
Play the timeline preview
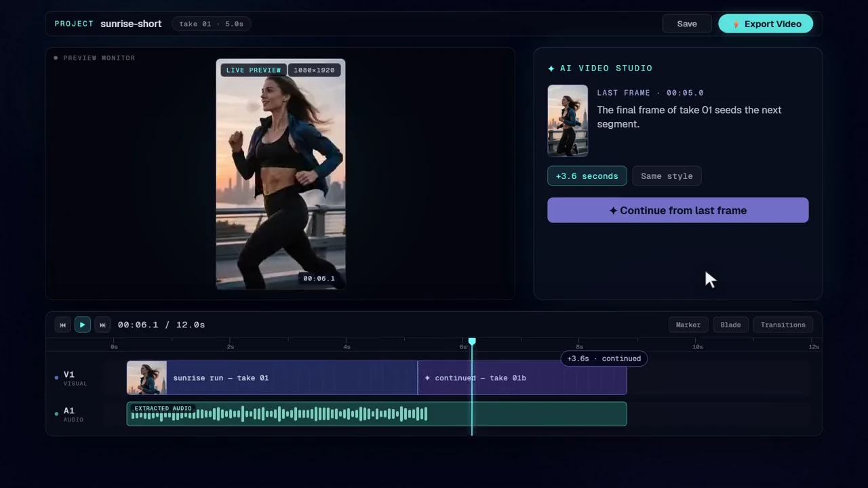[82, 325]
